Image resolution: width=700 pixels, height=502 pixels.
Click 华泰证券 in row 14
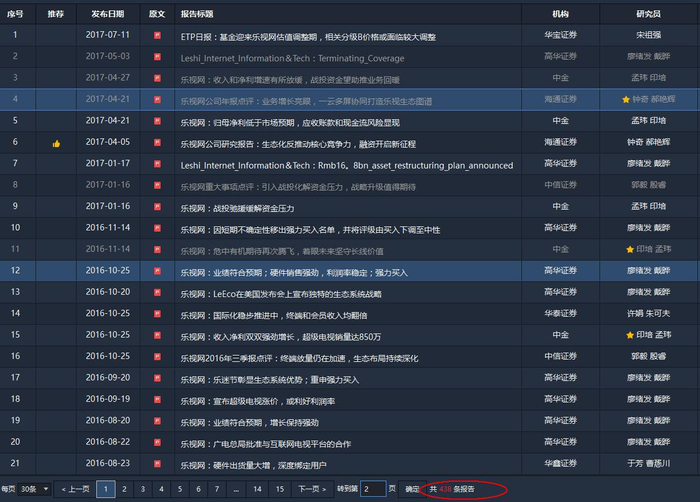click(x=560, y=314)
